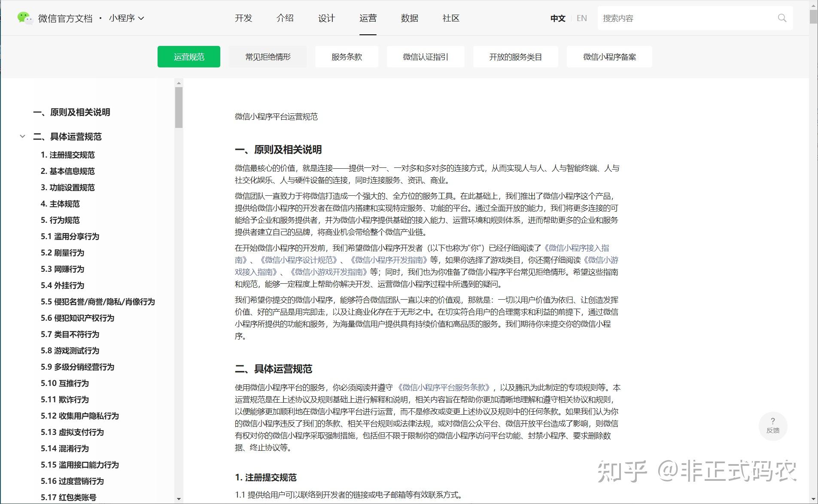Select the 微信认证指引 tab
This screenshot has width=818, height=504.
(426, 57)
